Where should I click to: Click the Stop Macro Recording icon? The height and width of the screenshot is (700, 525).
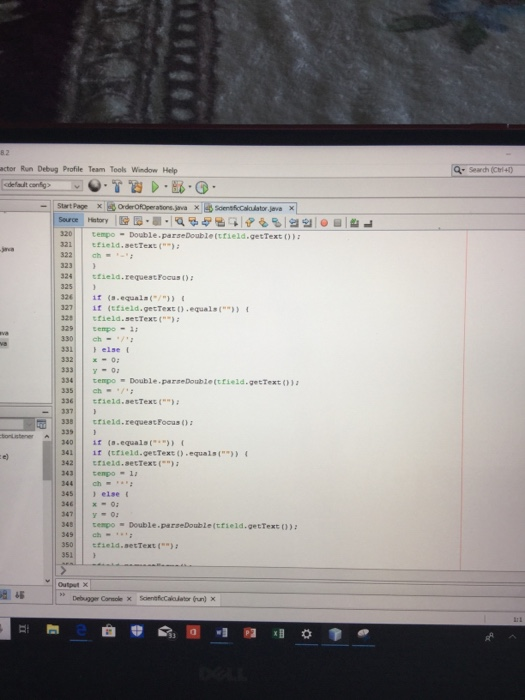click(x=338, y=222)
